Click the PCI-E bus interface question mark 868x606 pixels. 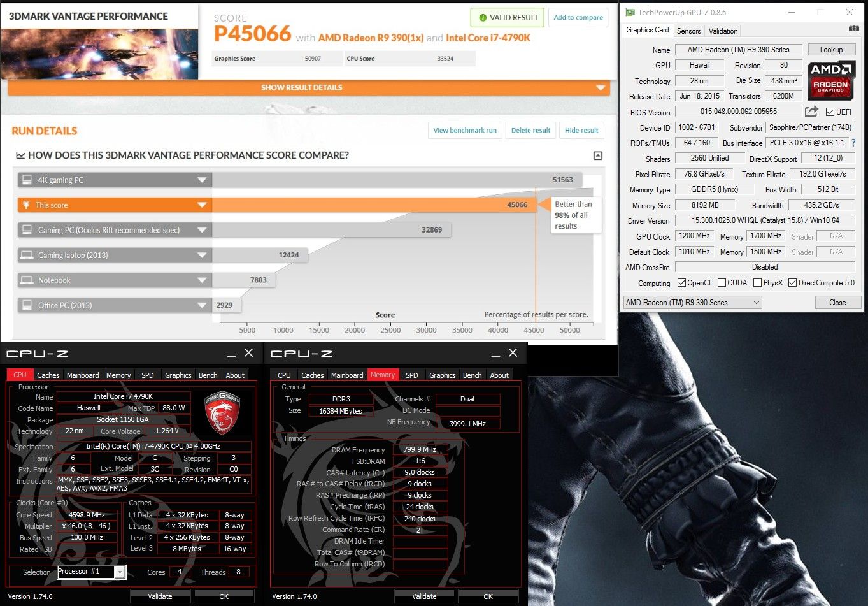[x=853, y=143]
